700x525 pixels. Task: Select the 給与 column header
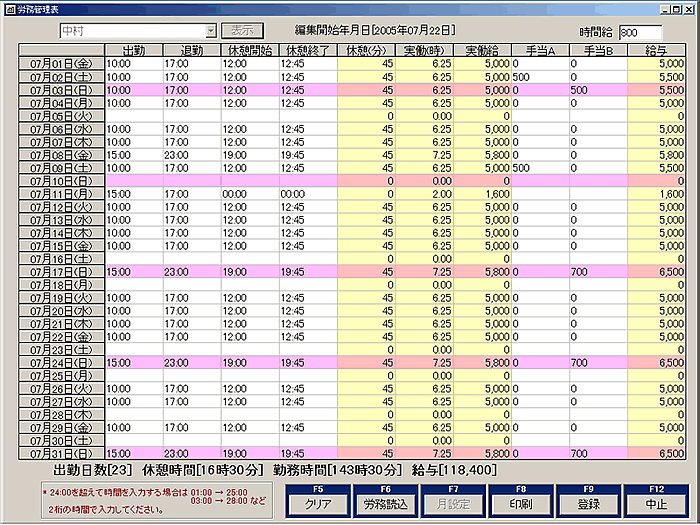click(x=656, y=50)
